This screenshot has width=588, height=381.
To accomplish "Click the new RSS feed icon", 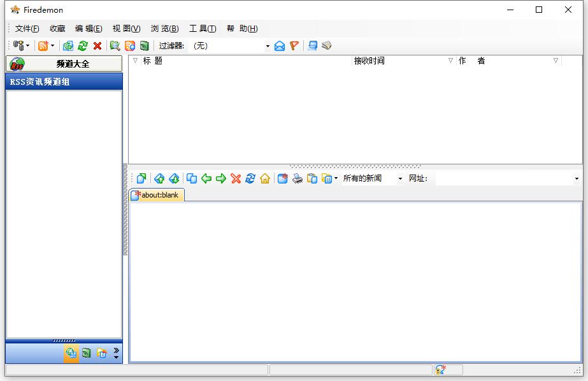I will pyautogui.click(x=43, y=46).
